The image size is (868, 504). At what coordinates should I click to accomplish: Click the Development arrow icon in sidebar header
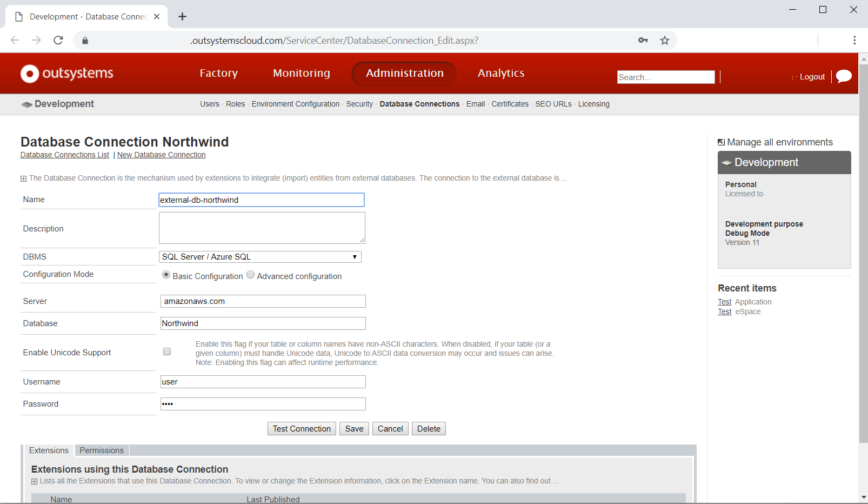(726, 162)
